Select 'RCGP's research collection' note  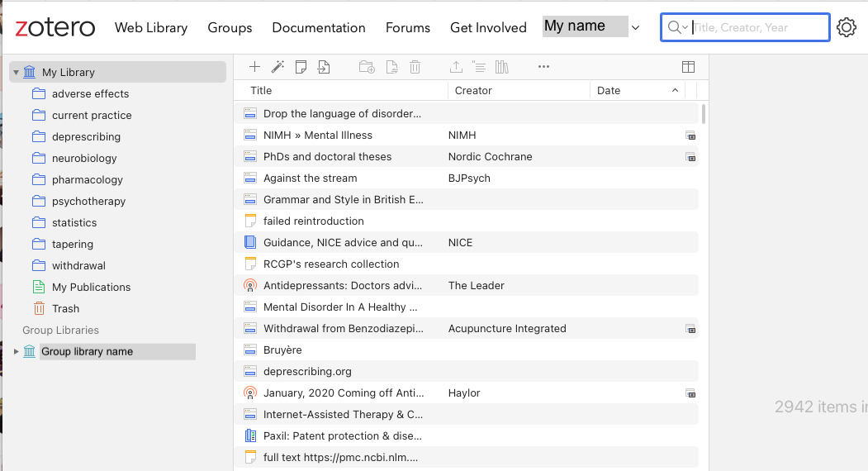point(466,264)
